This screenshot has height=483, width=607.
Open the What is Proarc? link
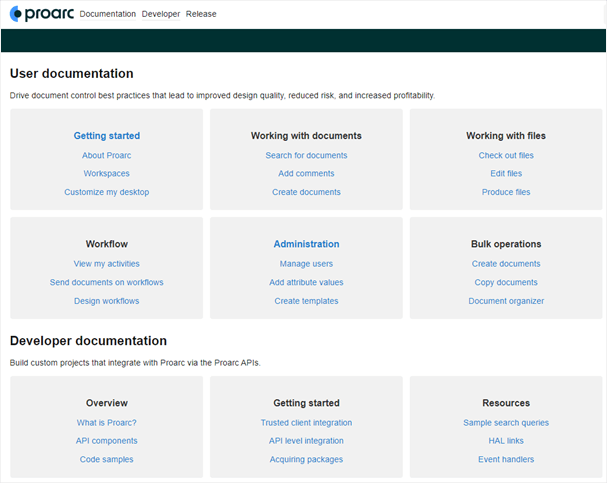coord(106,423)
